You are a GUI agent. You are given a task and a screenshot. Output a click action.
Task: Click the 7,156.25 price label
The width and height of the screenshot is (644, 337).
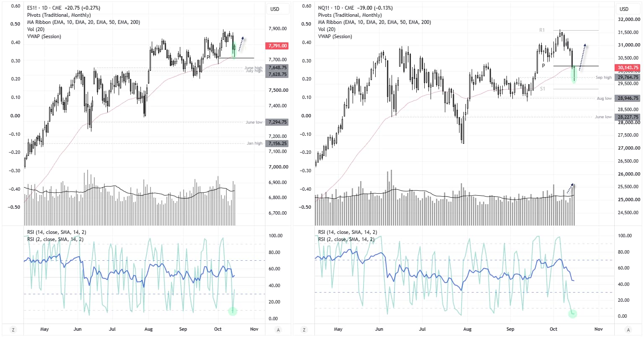click(x=277, y=143)
